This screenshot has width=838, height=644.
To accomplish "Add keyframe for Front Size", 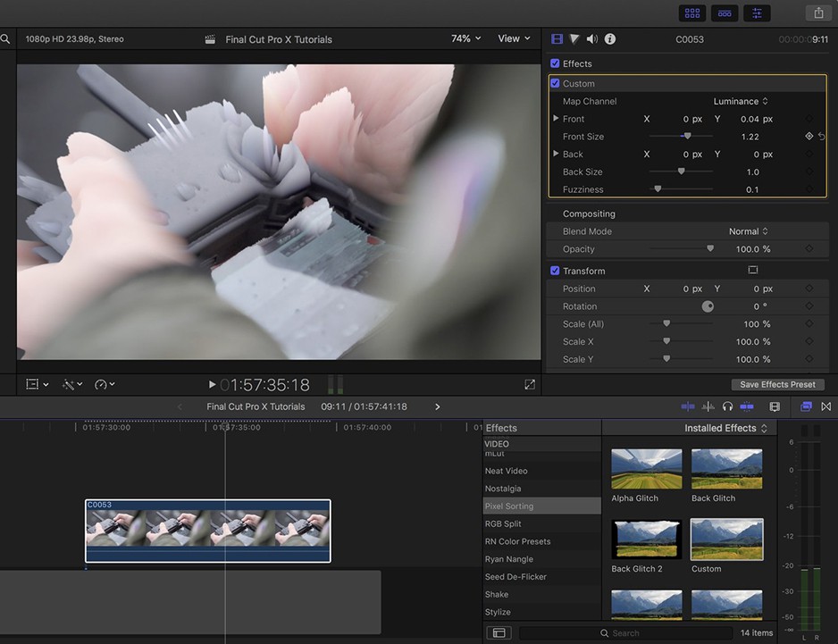I will (809, 137).
